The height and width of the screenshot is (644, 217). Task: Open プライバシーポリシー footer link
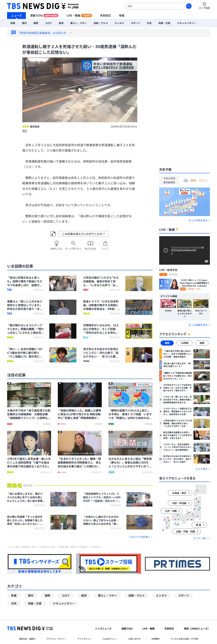(x=56, y=639)
